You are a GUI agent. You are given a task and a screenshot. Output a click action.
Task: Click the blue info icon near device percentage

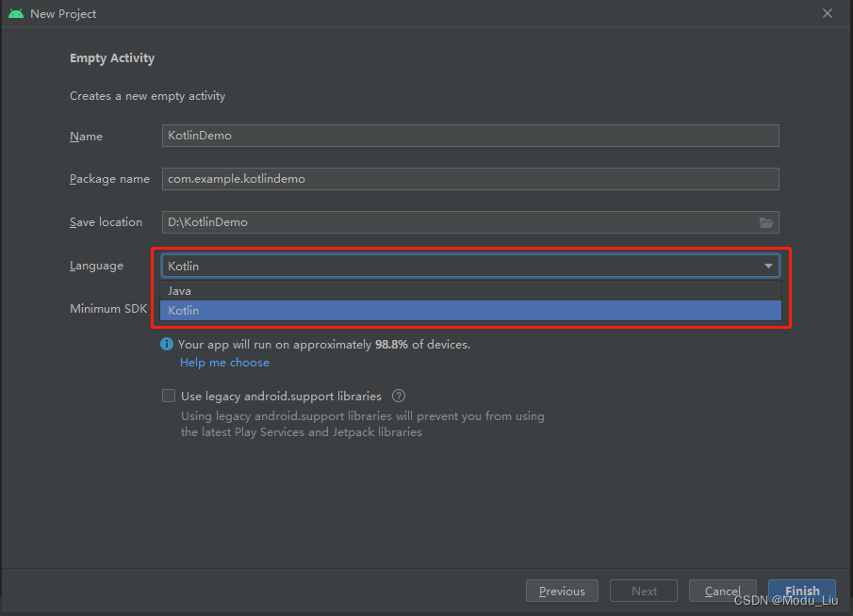(167, 344)
